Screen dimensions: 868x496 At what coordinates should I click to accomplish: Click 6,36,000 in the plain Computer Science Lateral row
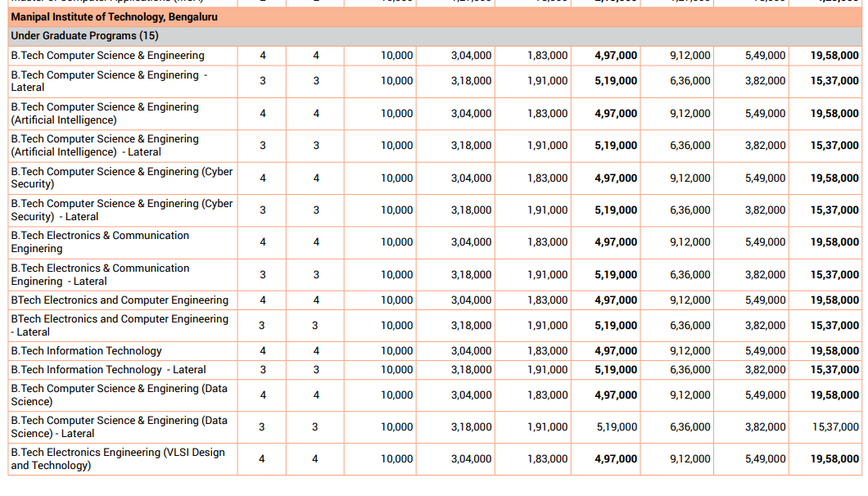(x=689, y=81)
